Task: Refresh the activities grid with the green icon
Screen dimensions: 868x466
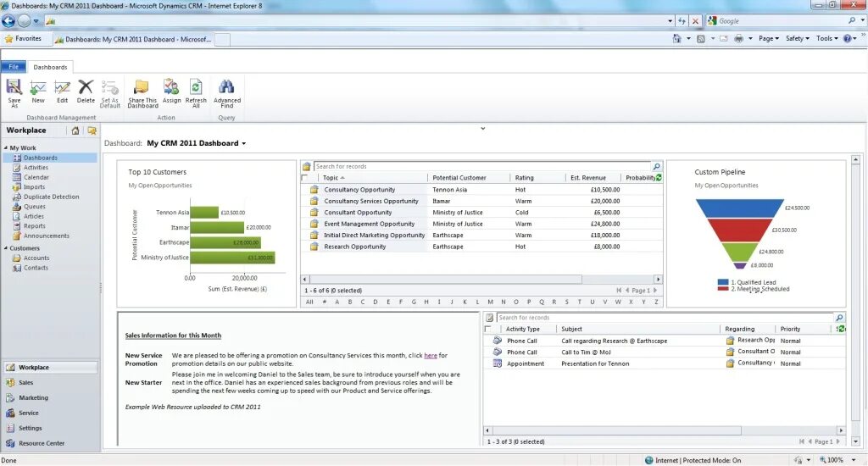Action: click(842, 329)
